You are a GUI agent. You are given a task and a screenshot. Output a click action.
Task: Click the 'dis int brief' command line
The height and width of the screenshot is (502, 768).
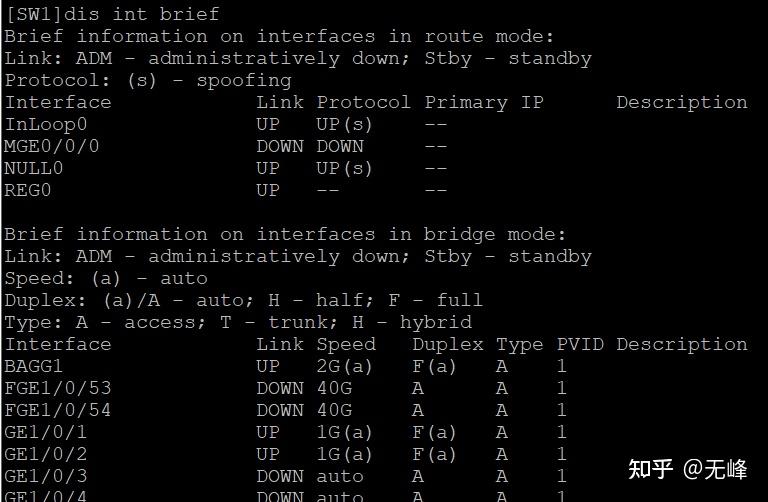point(112,14)
